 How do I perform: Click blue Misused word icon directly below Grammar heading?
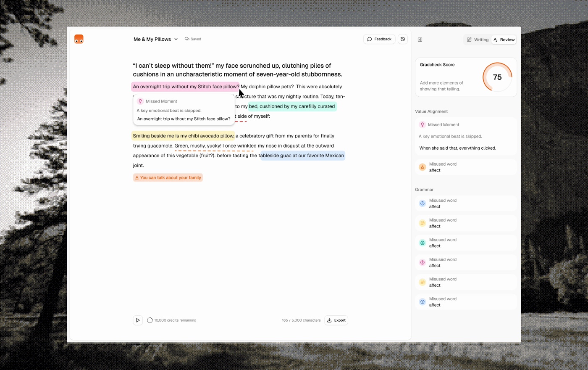423,203
